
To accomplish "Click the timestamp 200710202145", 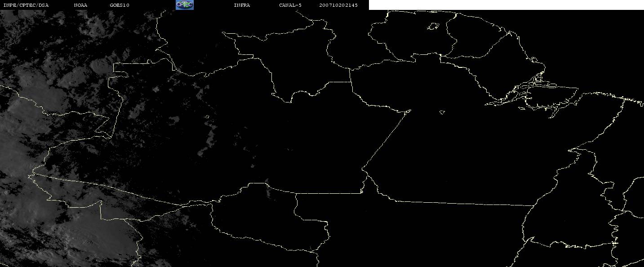I will click(338, 5).
